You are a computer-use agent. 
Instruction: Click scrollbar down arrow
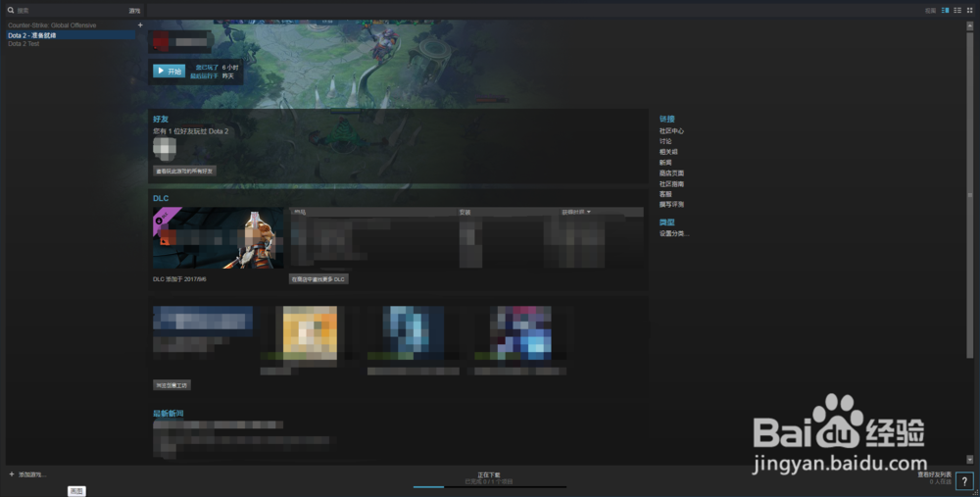(970, 460)
